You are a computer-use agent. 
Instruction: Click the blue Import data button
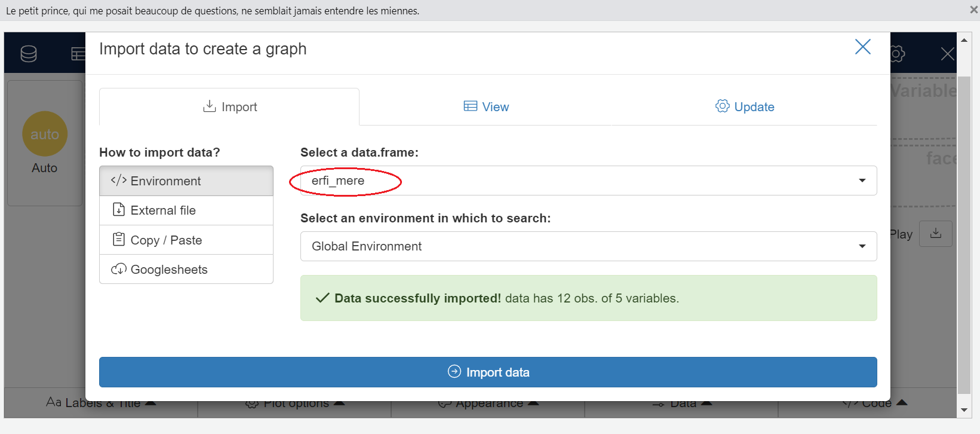[x=488, y=372]
